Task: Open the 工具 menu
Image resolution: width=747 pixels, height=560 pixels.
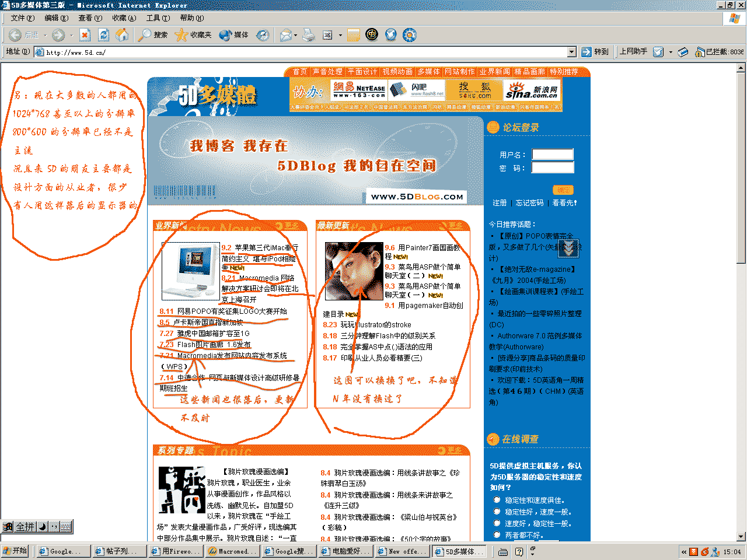Action: 158,18
